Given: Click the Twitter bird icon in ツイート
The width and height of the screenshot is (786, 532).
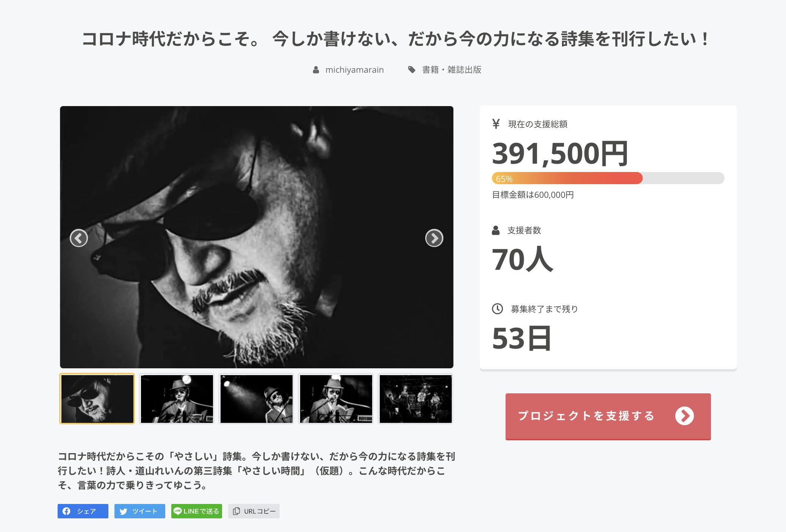Looking at the screenshot, I should coord(123,511).
